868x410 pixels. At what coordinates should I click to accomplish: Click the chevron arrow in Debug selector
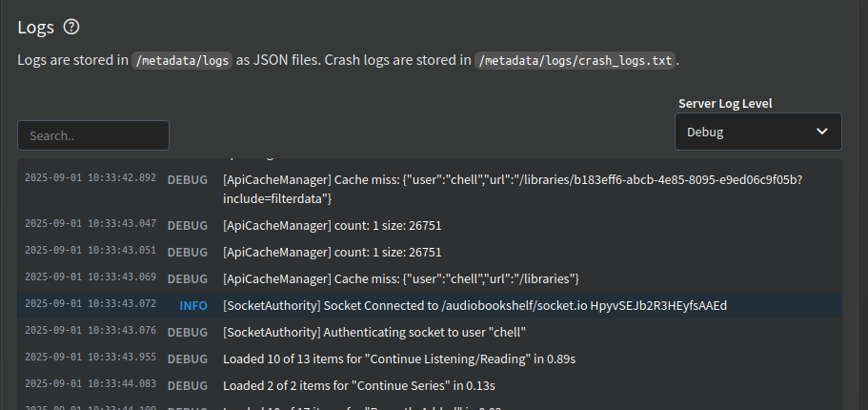(x=821, y=132)
